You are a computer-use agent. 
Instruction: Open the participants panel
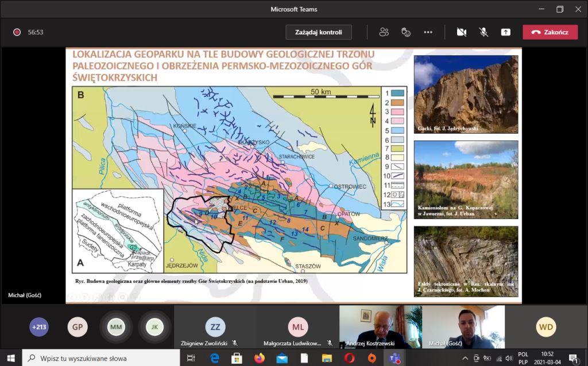(384, 32)
